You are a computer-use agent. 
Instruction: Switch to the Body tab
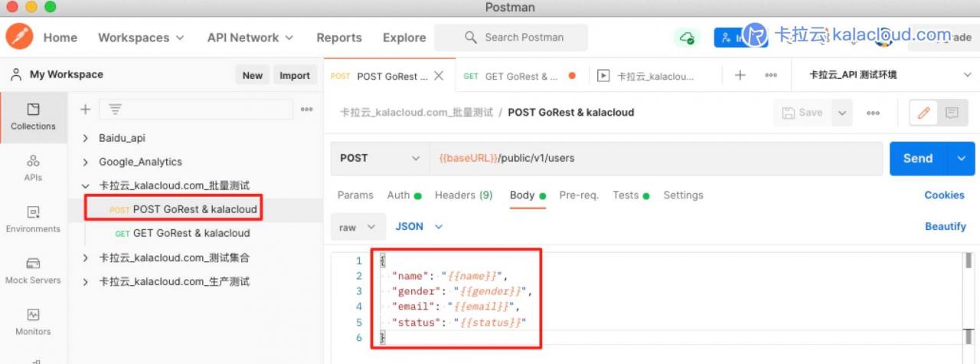528,195
